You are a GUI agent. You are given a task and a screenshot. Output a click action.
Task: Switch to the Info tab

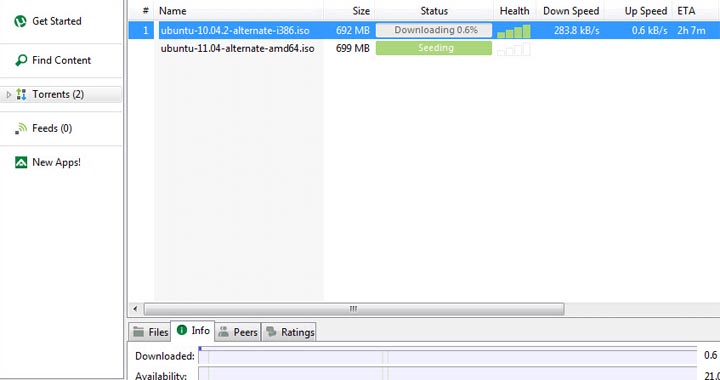pos(193,330)
